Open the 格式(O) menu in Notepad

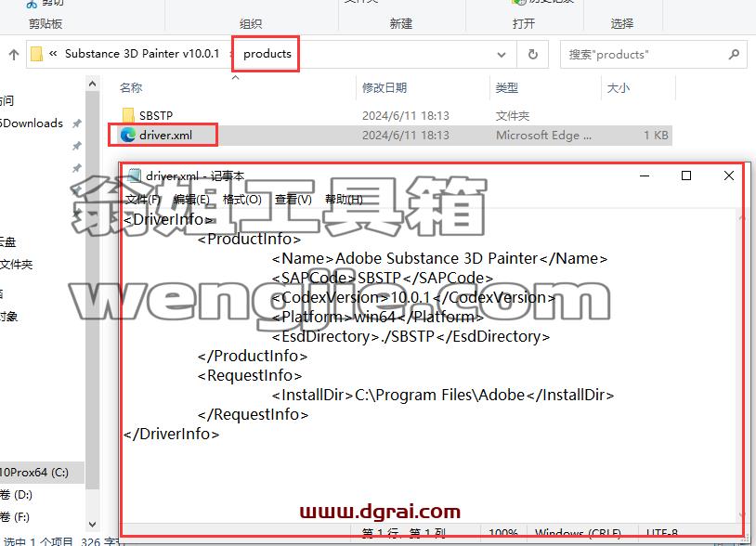(242, 199)
